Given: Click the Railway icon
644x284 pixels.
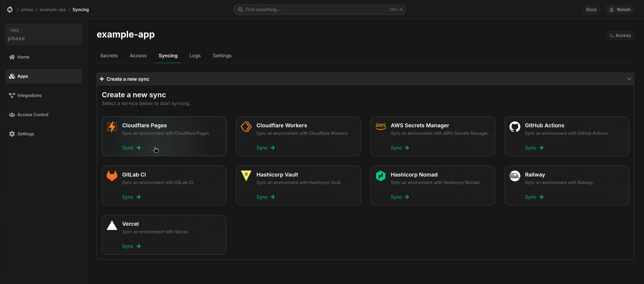Looking at the screenshot, I should 515,176.
